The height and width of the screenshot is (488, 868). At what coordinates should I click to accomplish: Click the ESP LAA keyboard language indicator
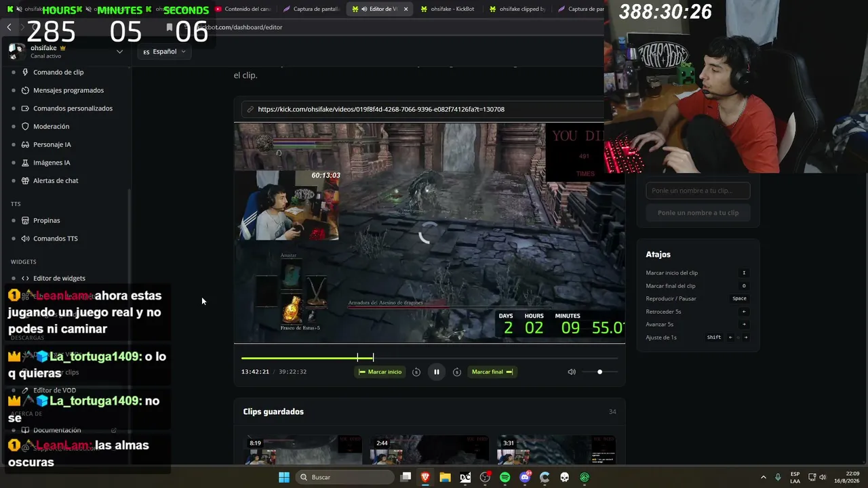click(795, 477)
